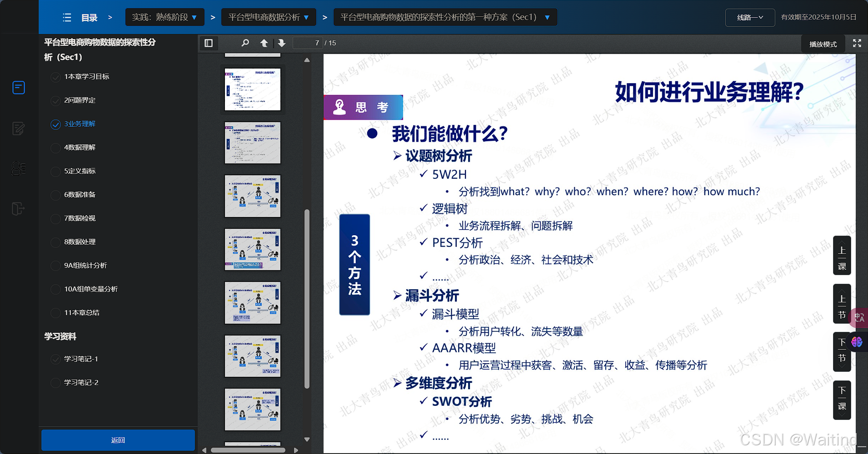Open the last fully visible slide thumbnail

click(253, 410)
